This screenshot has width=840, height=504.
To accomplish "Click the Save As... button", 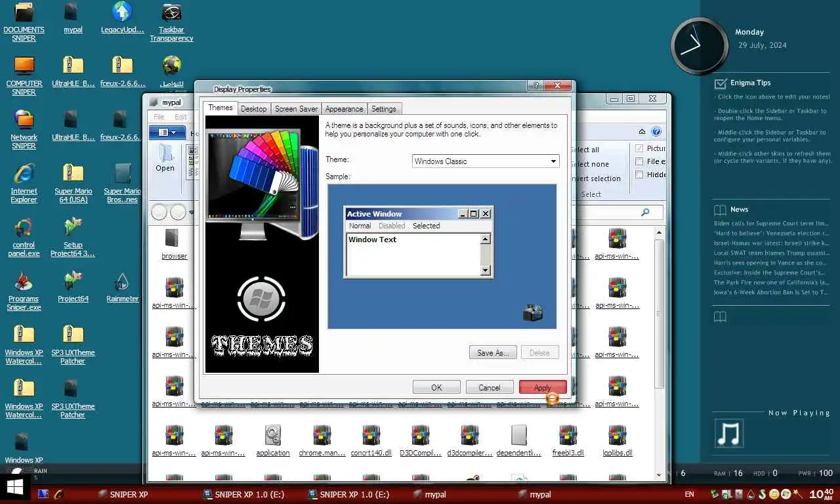I will pos(493,352).
